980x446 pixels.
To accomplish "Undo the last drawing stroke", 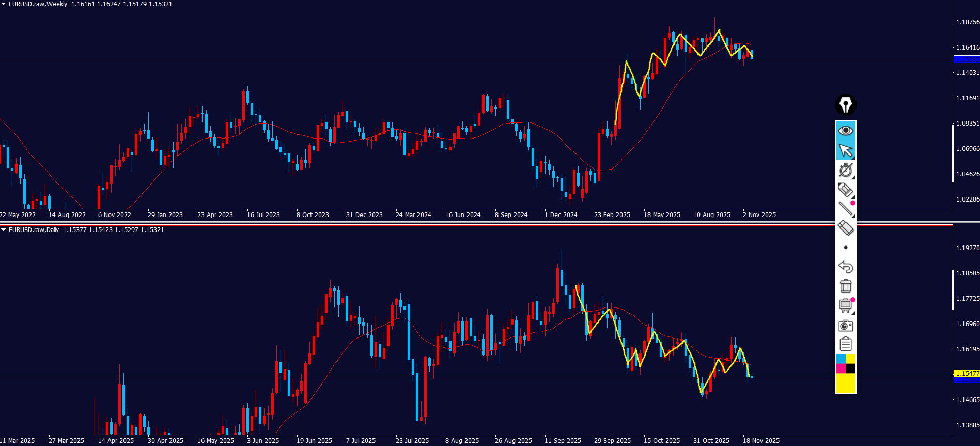I will pos(845,267).
